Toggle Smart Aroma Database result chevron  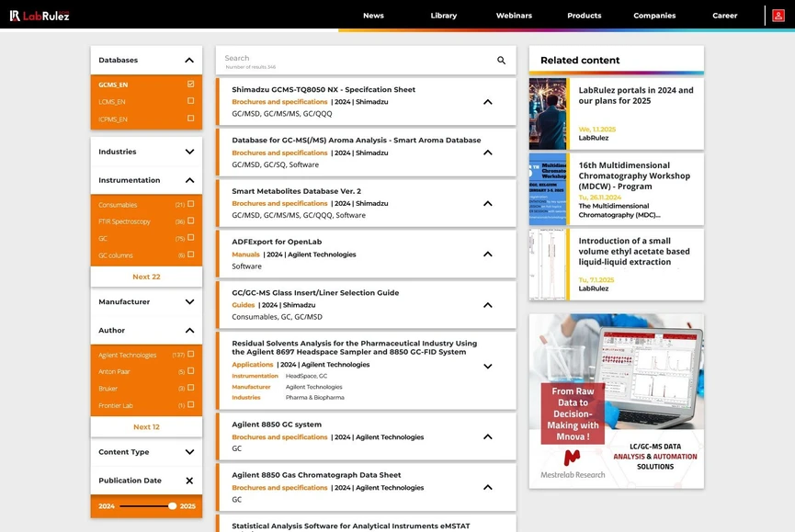488,153
